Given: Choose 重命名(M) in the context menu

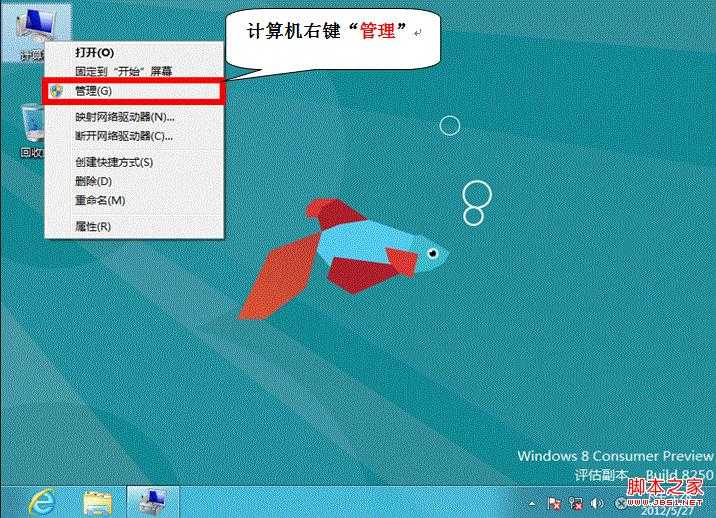Looking at the screenshot, I should coord(134,201).
